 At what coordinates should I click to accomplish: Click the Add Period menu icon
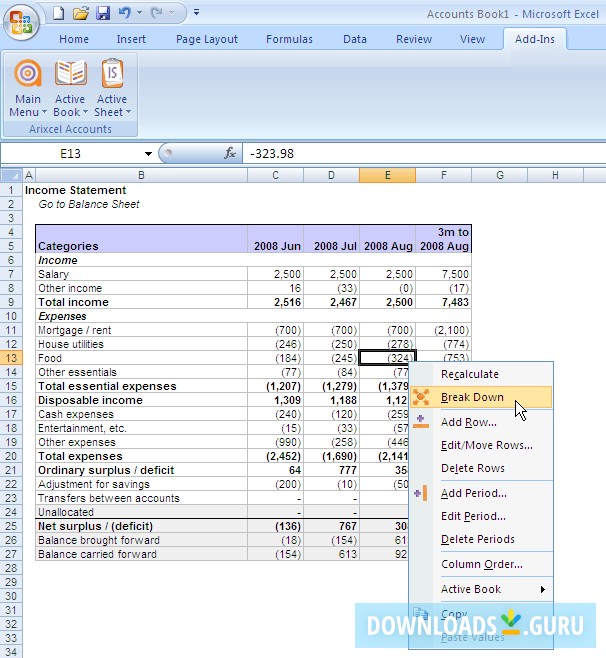421,493
